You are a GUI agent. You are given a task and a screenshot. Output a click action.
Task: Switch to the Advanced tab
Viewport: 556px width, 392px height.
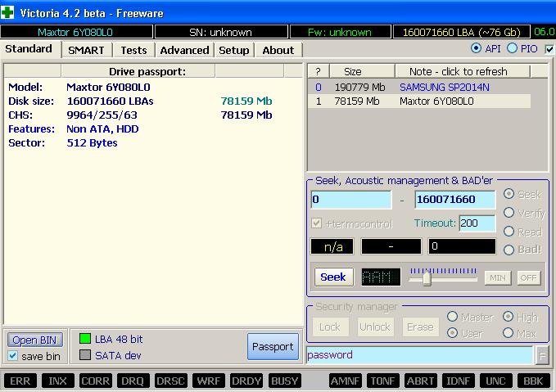(x=184, y=50)
